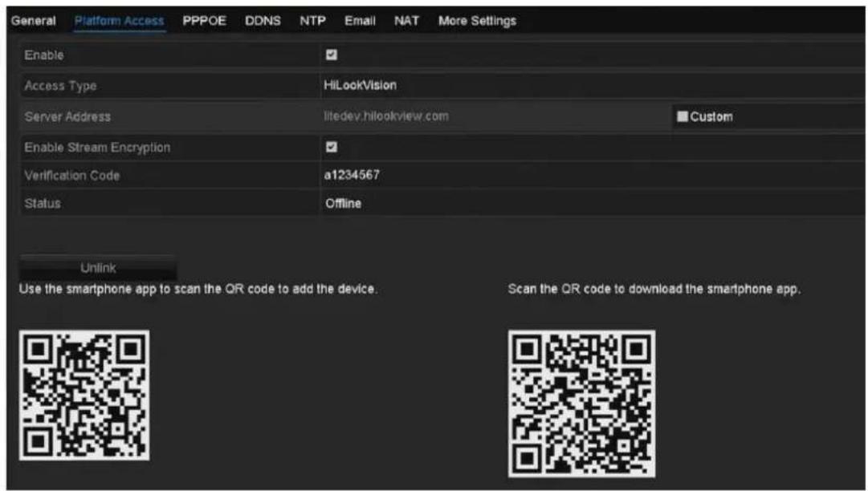Click the Offline status value
Screen dimensions: 868x491
[x=343, y=204]
